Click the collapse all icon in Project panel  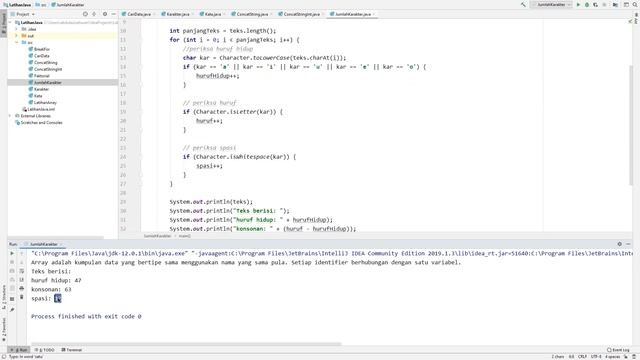(x=94, y=14)
